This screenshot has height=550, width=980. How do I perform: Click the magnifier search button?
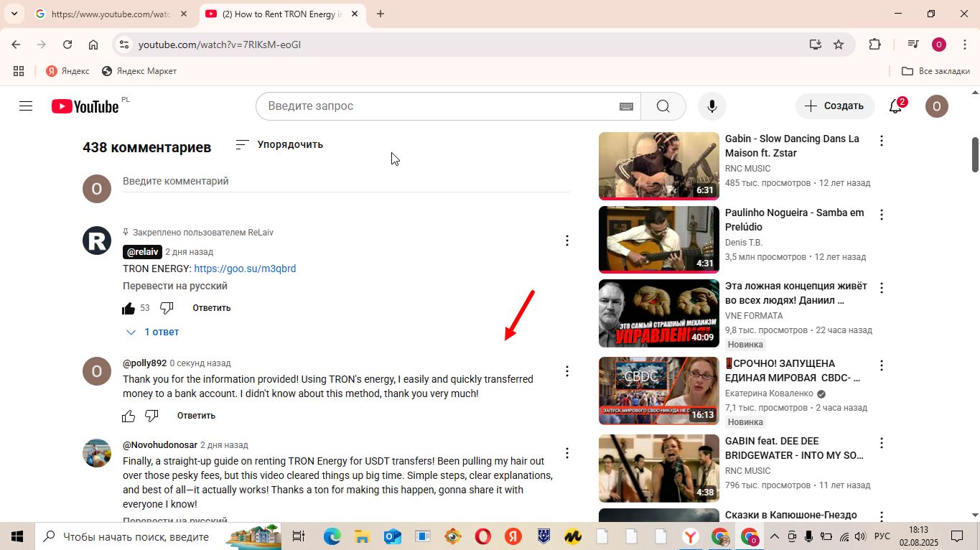coord(663,106)
